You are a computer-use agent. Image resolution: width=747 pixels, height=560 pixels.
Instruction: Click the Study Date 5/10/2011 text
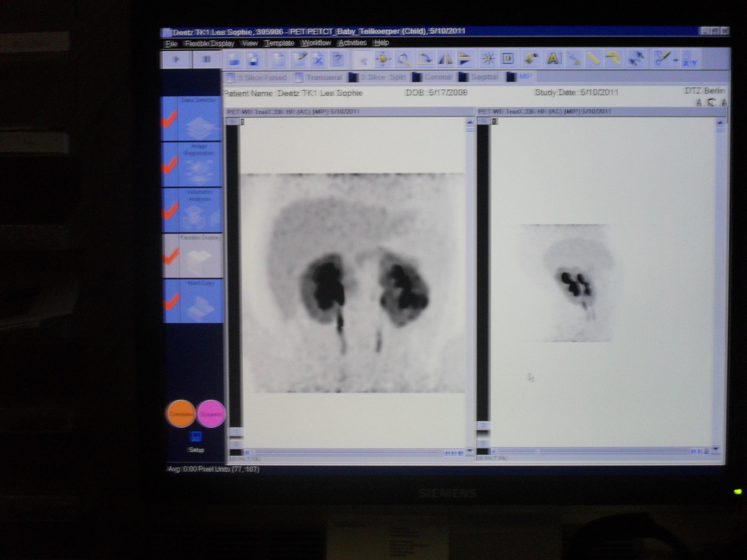point(576,92)
